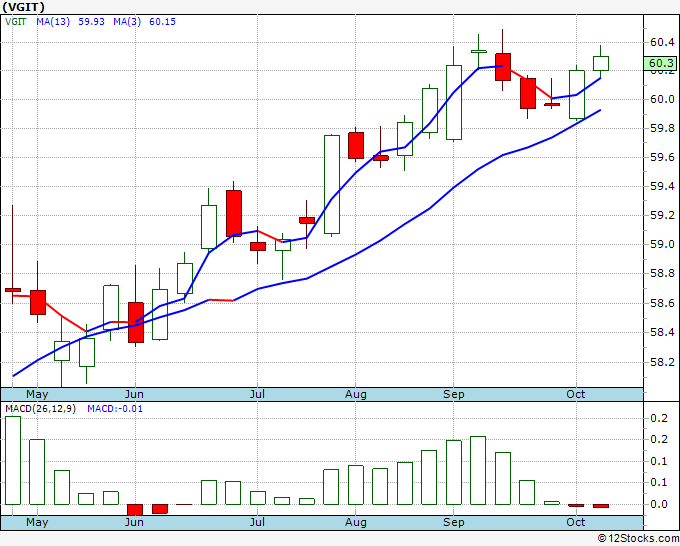Click the (VGIT) chart title
The height and width of the screenshot is (546, 680).
coord(23,7)
